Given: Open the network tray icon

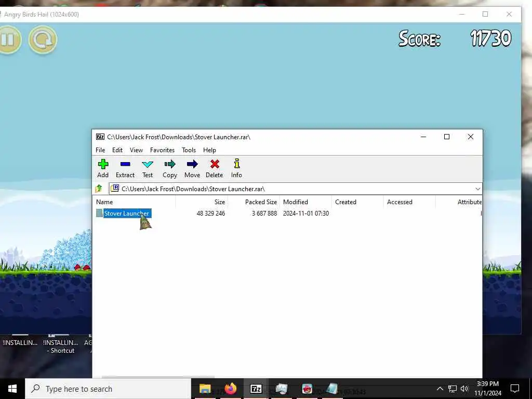Looking at the screenshot, I should [x=453, y=389].
